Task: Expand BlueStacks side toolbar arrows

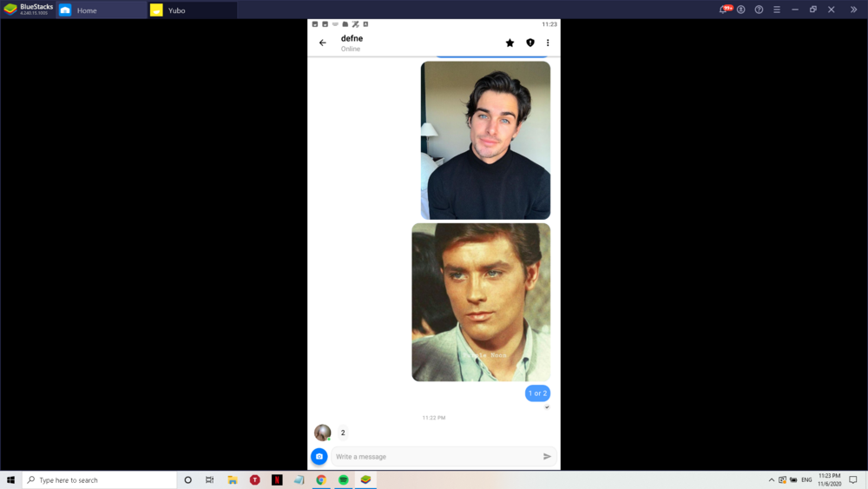Action: (853, 10)
